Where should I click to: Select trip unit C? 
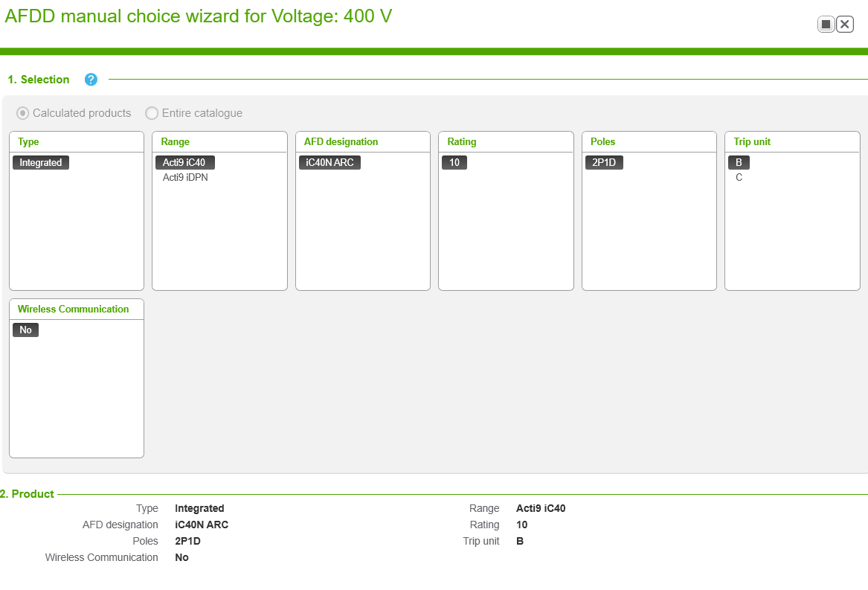point(739,177)
